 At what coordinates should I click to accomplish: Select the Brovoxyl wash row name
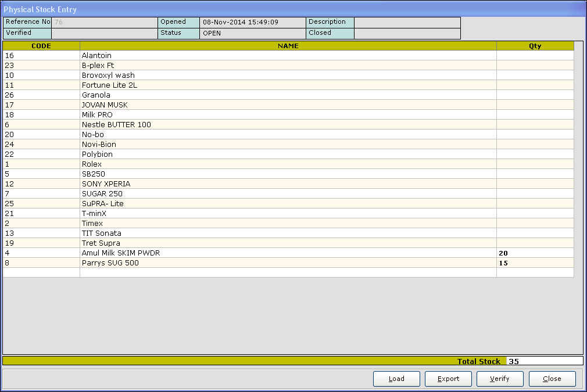coord(108,75)
